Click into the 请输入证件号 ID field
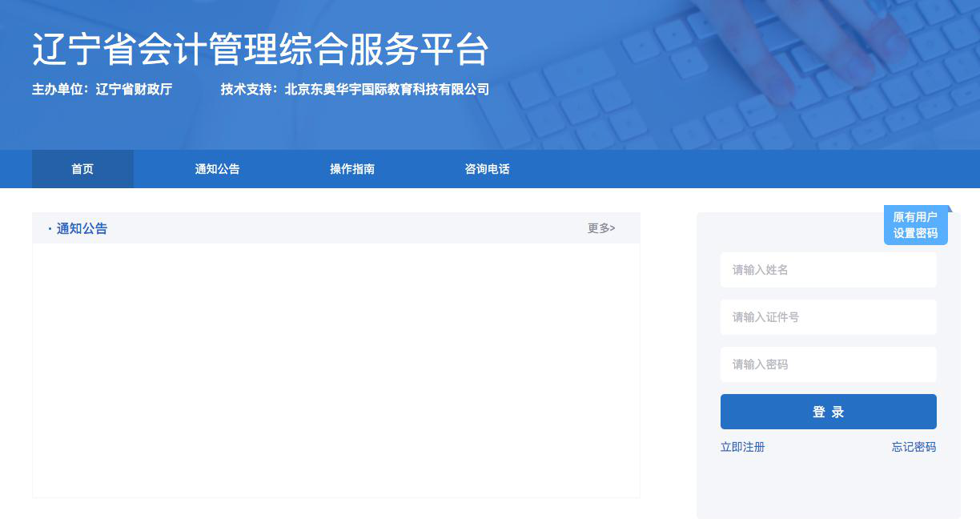The height and width of the screenshot is (531, 980). (828, 317)
